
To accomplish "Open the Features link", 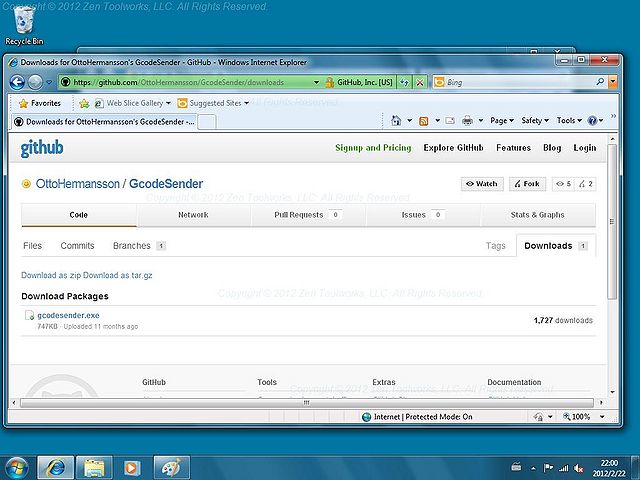I will point(513,148).
